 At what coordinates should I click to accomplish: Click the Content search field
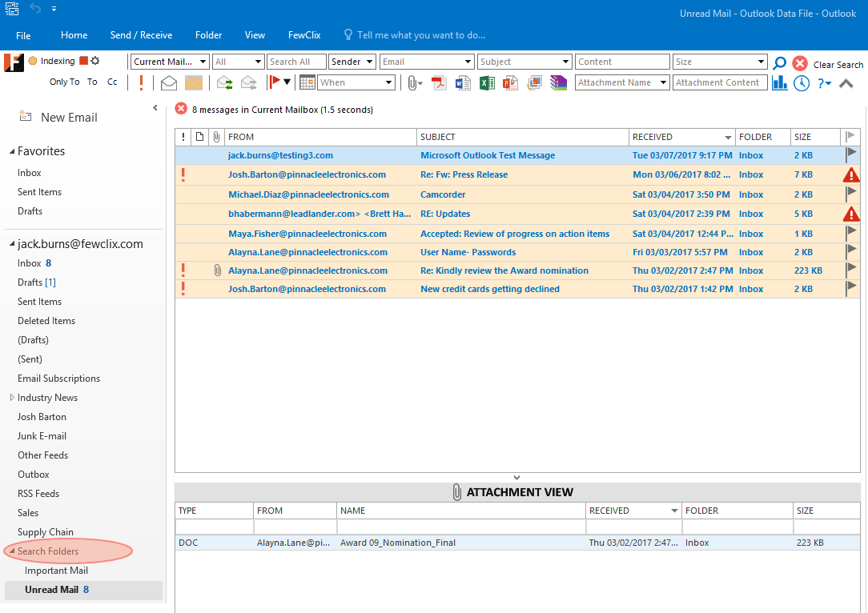622,62
